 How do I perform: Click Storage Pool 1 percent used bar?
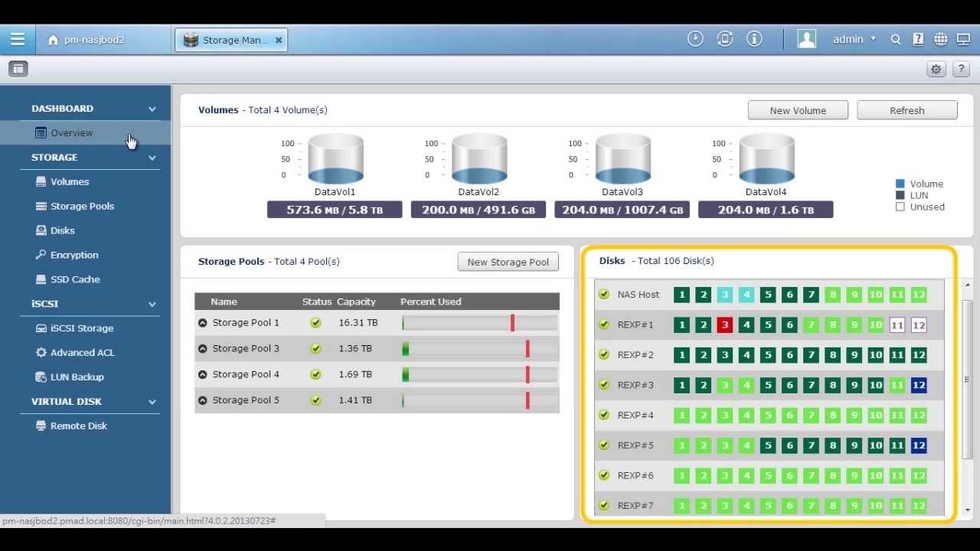pyautogui.click(x=479, y=323)
